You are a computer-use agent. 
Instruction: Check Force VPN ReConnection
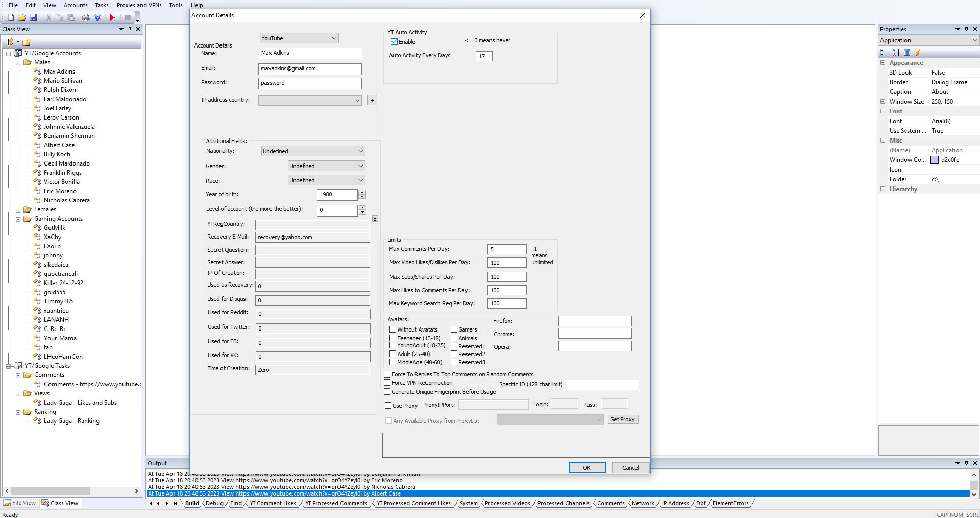pyautogui.click(x=387, y=382)
